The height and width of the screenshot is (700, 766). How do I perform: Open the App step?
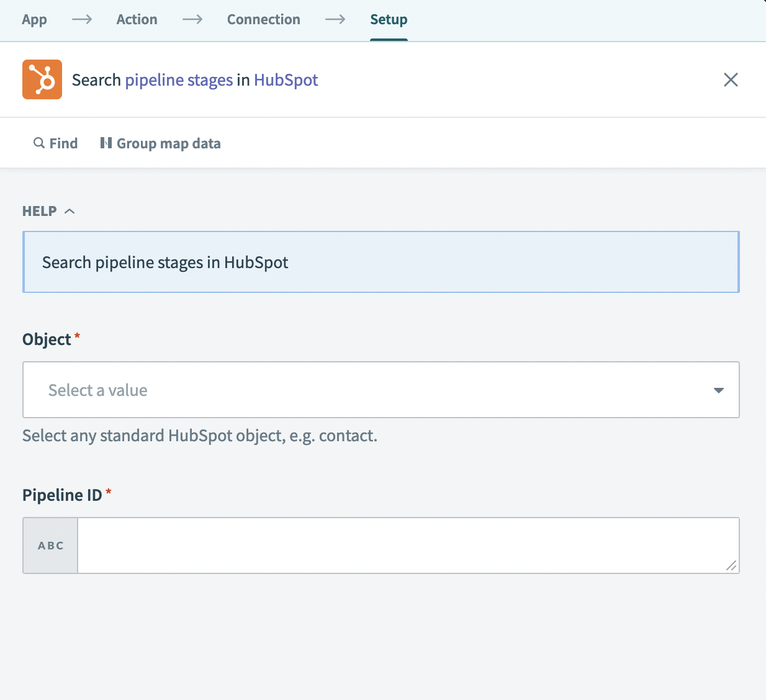(x=34, y=19)
